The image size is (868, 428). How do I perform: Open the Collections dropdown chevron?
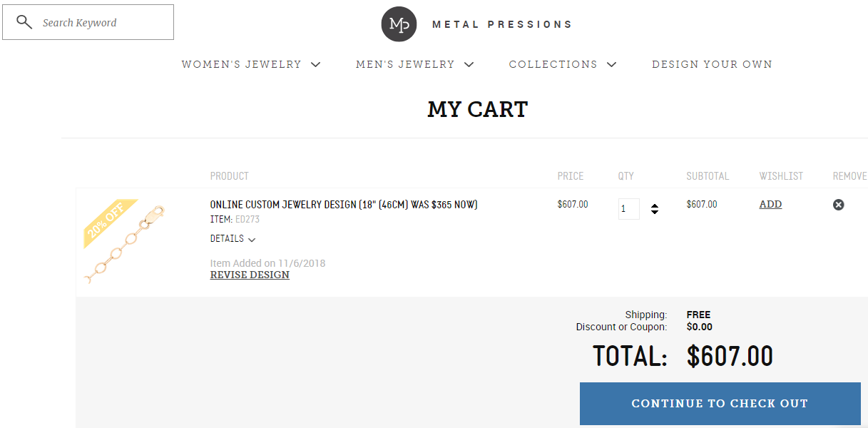[x=611, y=64]
